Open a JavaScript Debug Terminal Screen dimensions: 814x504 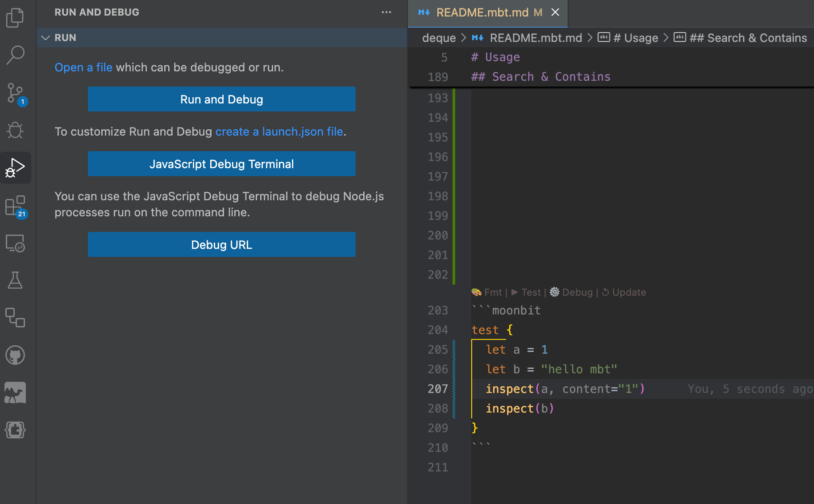pos(221,164)
